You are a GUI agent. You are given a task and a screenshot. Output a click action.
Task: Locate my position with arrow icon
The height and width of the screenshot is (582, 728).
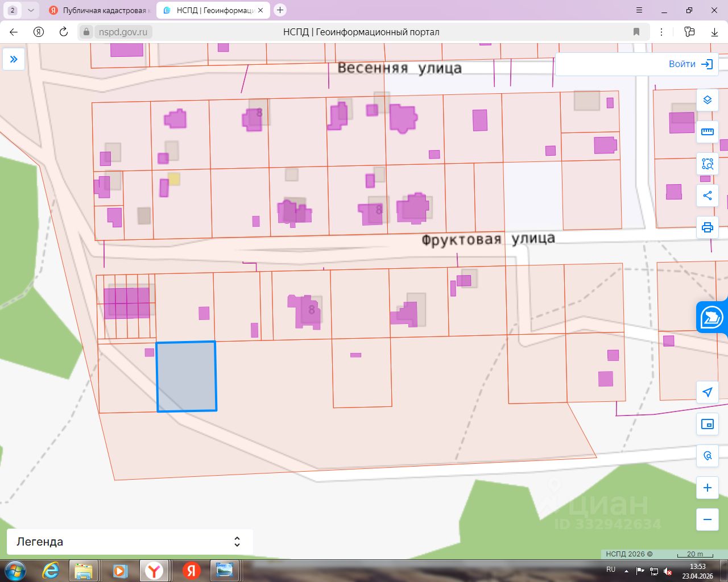pyautogui.click(x=707, y=392)
